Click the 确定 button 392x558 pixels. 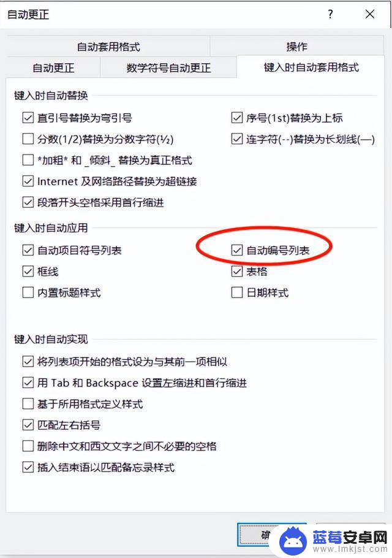271,535
